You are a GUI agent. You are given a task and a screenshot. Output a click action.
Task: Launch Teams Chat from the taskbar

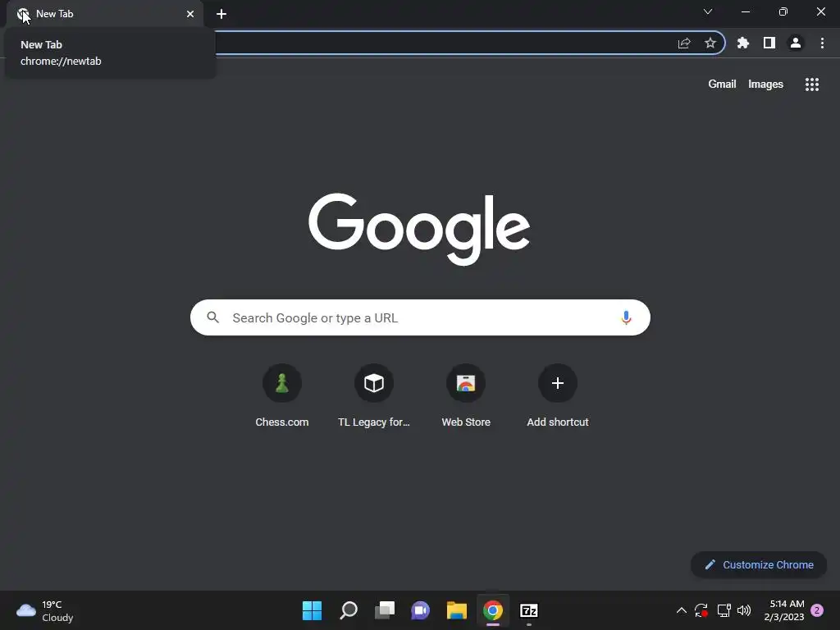click(x=421, y=610)
